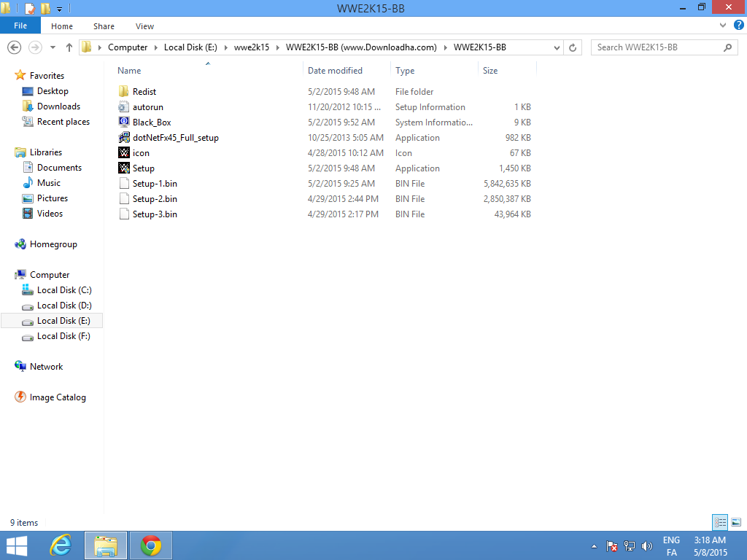Select the dotNetFx45_Full_setup installer

point(175,138)
